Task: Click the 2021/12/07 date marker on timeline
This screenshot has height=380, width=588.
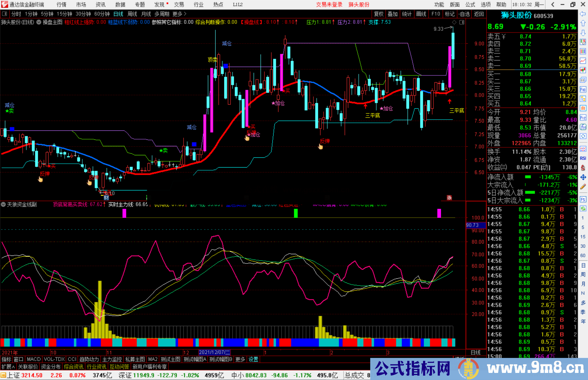Action: tap(215, 352)
